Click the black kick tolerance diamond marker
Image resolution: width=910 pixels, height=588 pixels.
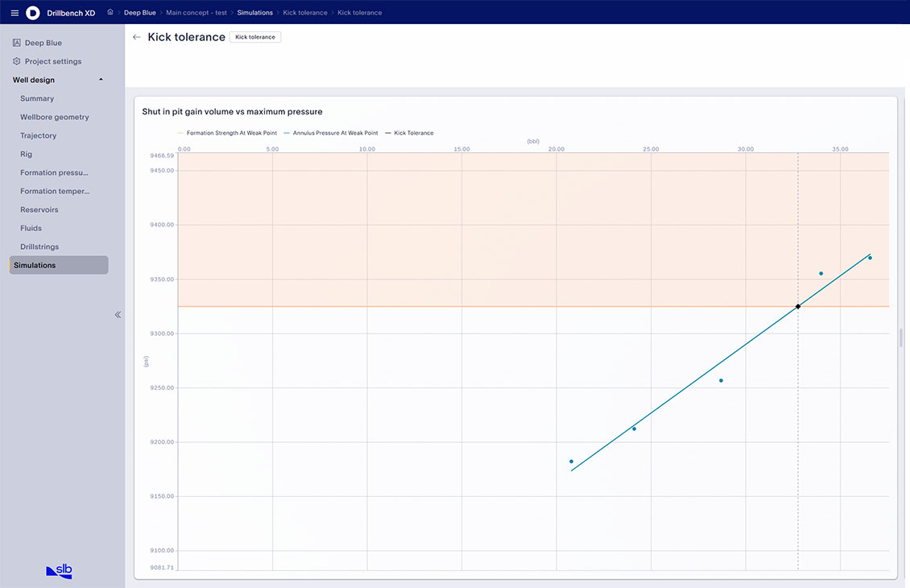(798, 306)
